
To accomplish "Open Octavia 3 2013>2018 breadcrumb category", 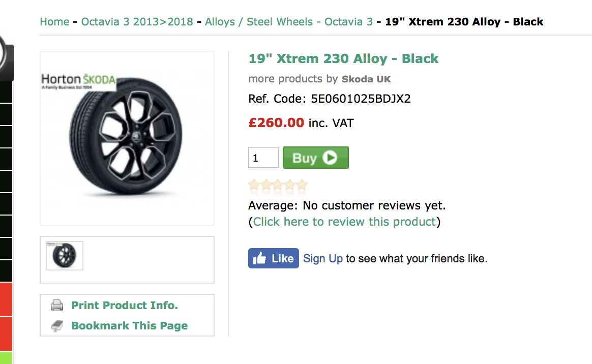I will (x=137, y=22).
